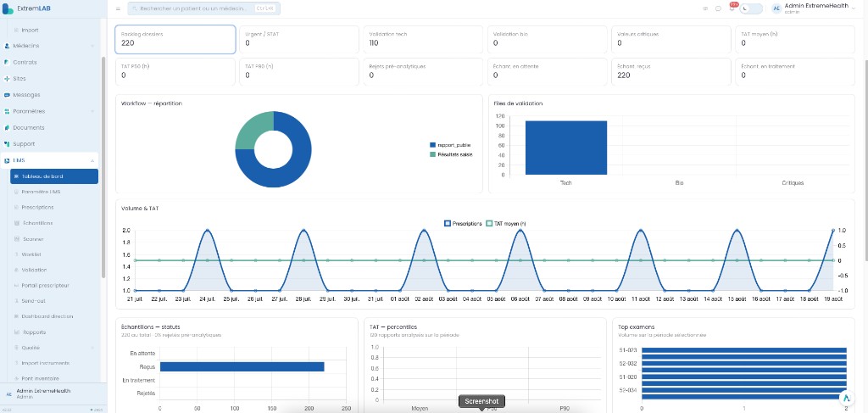The image size is (868, 413).
Task: Toggle TAT moyen (h) series legend
Action: (505, 224)
